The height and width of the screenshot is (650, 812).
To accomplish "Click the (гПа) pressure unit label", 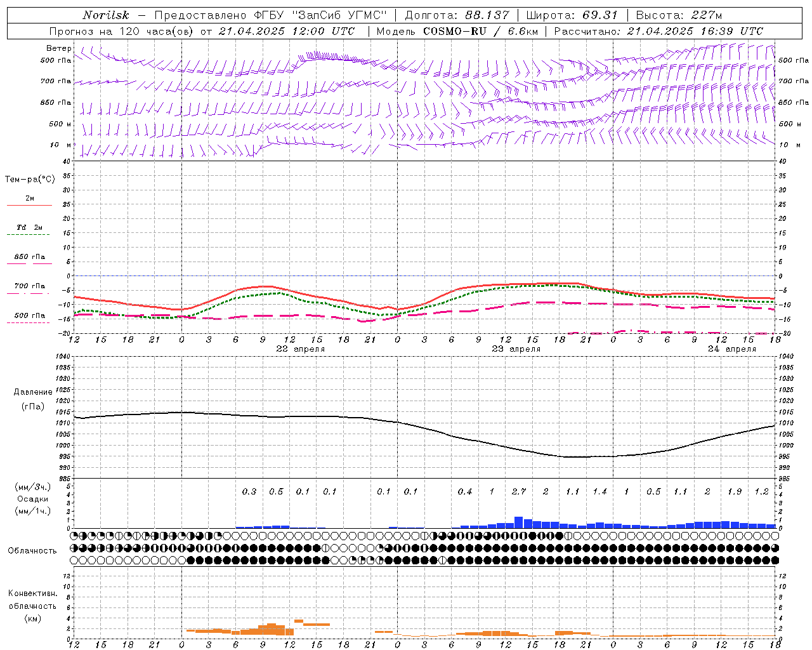I will (33, 407).
